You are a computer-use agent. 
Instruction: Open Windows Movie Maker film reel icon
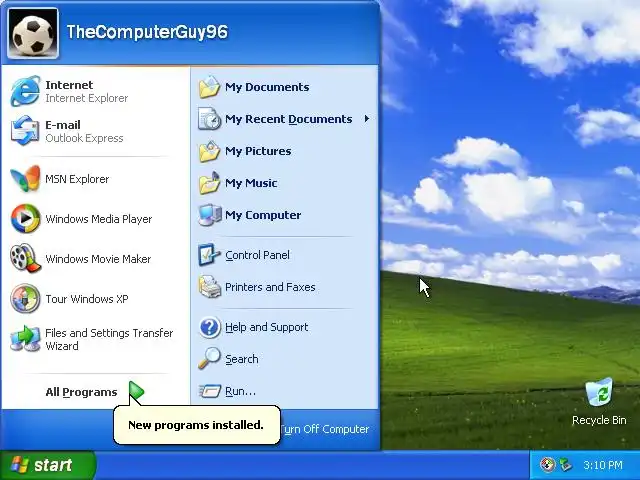[25, 258]
